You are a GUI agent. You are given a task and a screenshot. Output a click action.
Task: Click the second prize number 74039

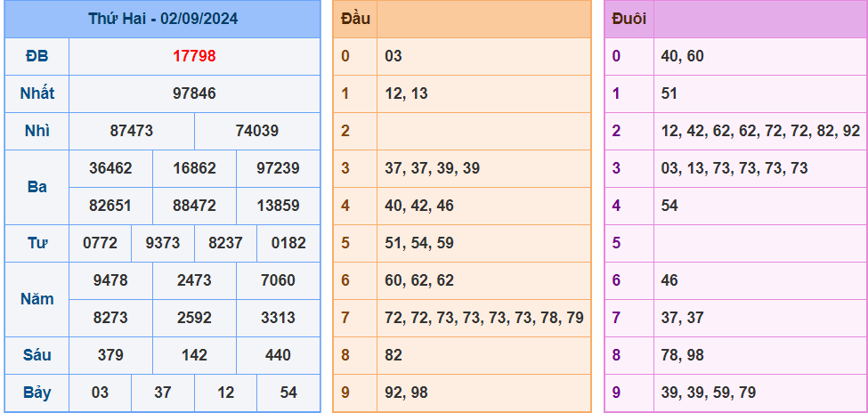click(x=257, y=131)
